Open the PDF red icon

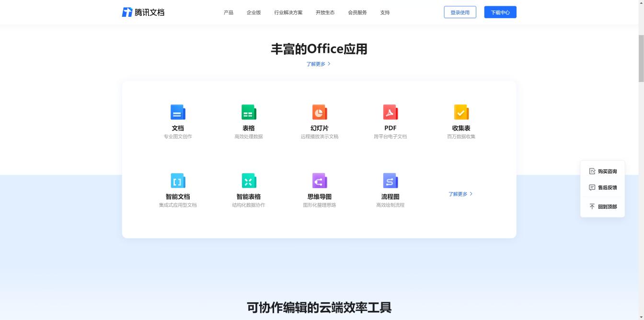391,112
